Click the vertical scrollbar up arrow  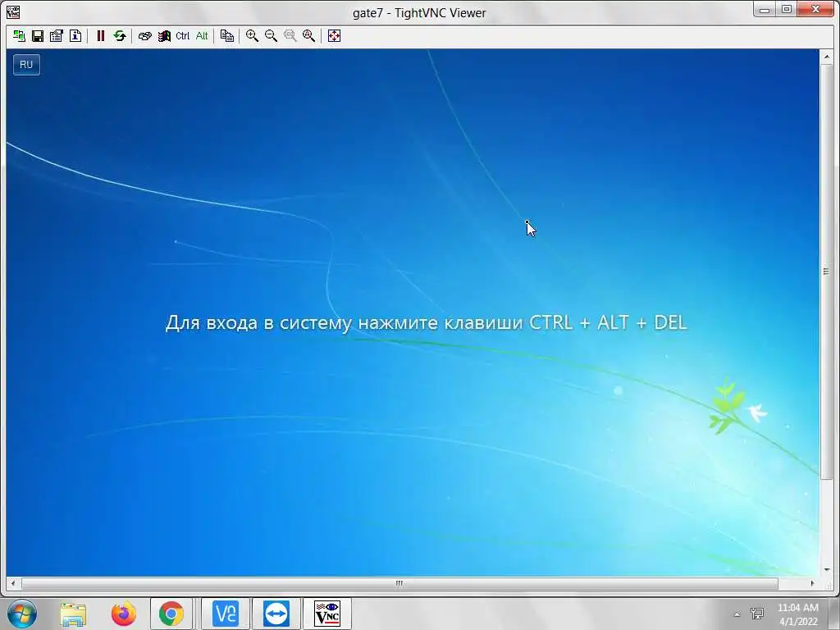pyautogui.click(x=827, y=56)
